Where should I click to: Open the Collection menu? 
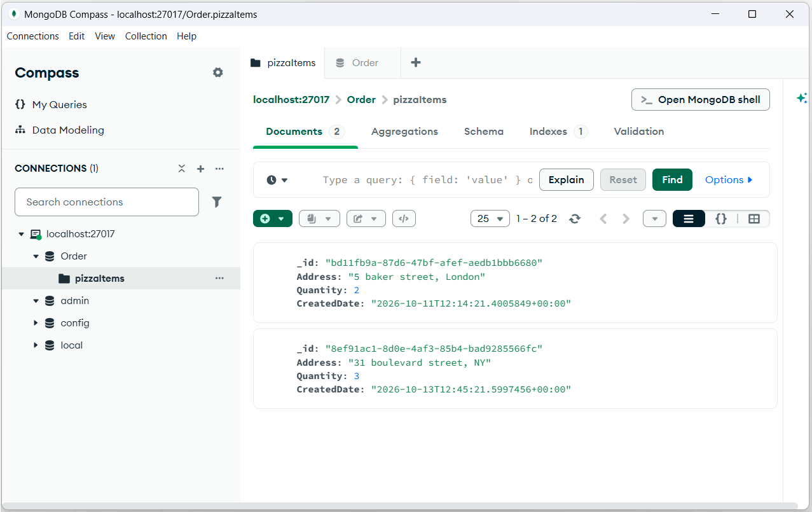[146, 36]
